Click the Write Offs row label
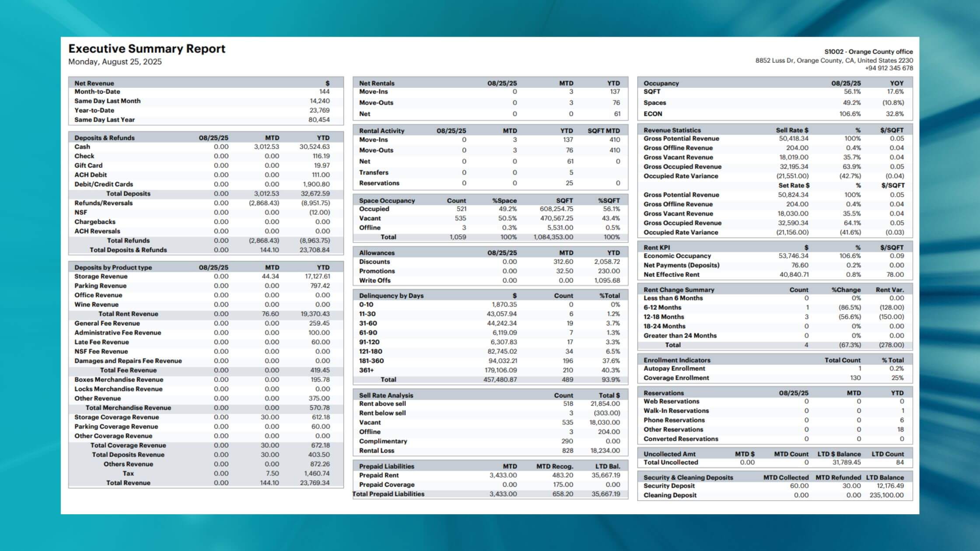 [x=375, y=281]
